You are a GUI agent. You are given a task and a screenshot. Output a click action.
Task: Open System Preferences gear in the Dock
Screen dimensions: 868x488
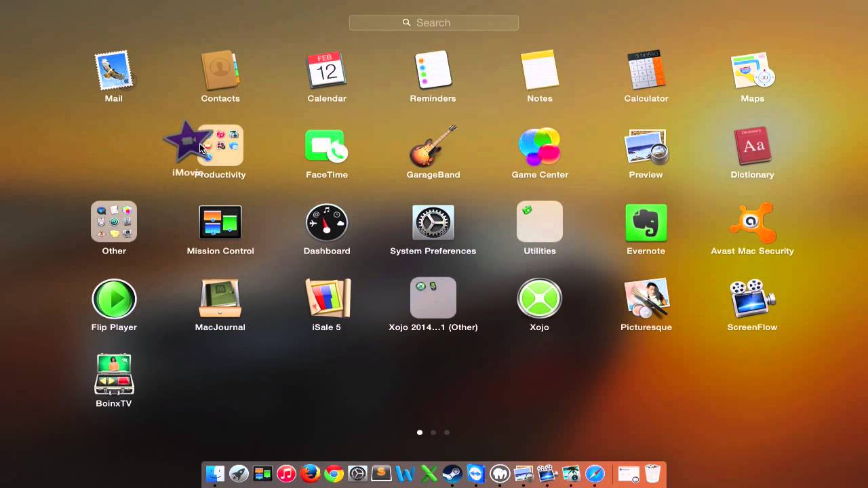coord(357,473)
